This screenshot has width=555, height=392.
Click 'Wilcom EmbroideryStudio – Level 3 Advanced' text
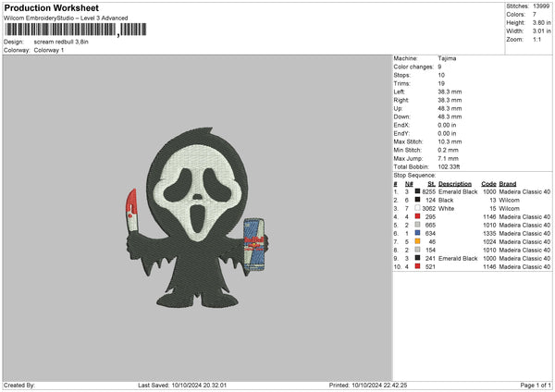66,18
